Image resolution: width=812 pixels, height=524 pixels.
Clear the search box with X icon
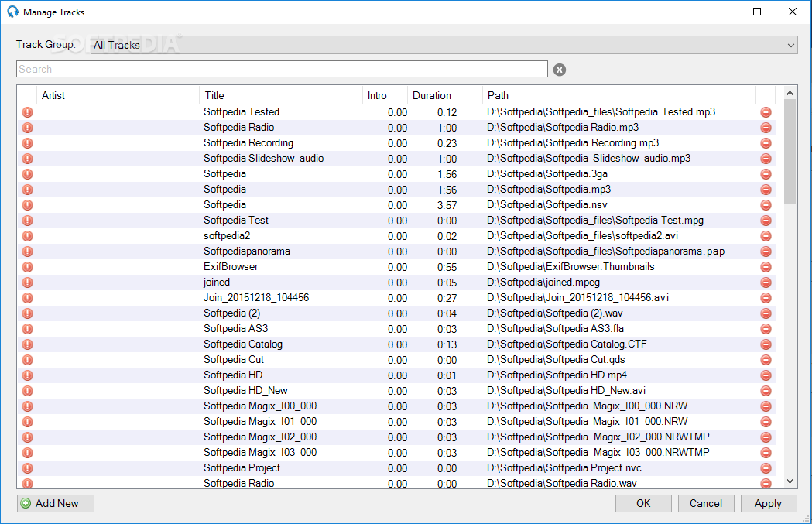(x=560, y=70)
